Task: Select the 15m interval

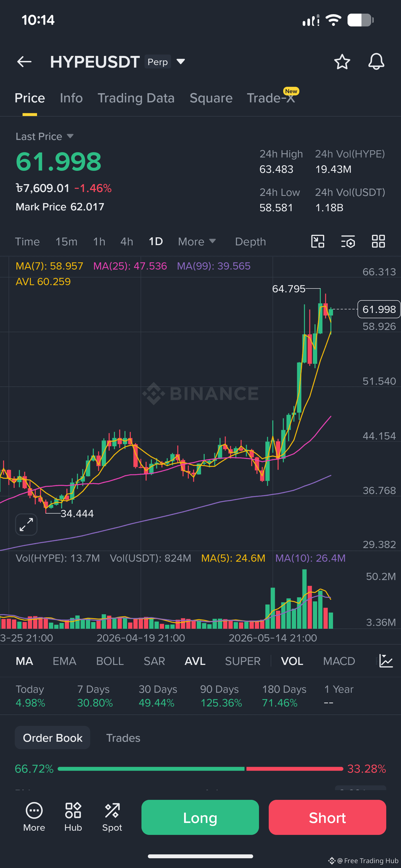Action: [x=67, y=241]
